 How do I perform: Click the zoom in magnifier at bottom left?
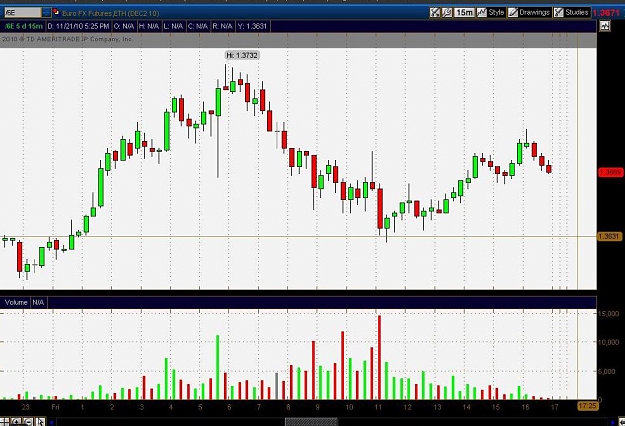[x=16, y=421]
